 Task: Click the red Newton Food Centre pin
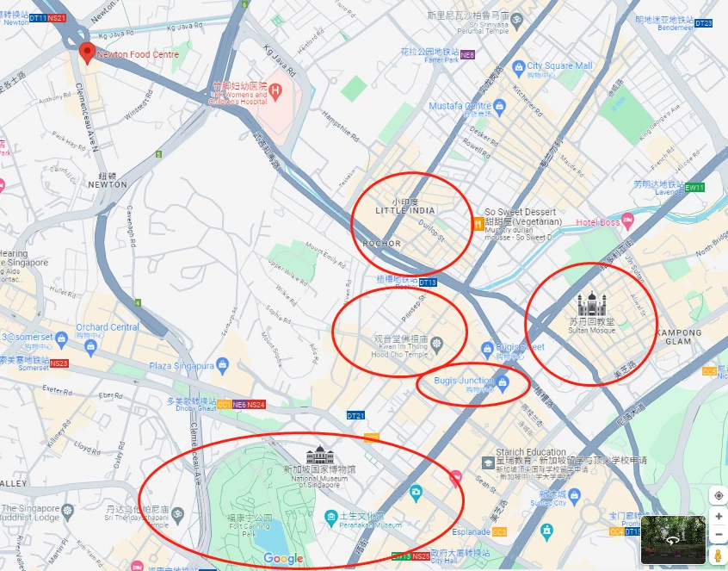87,53
